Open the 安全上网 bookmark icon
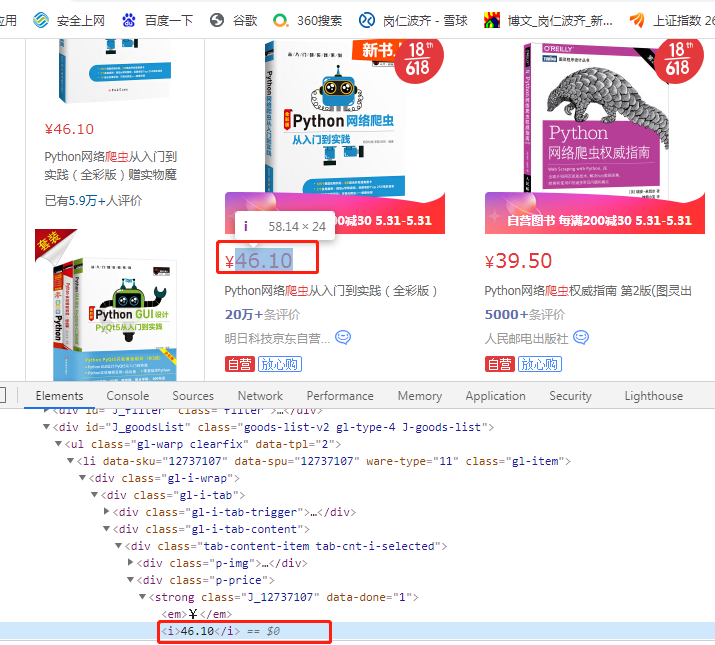 point(41,20)
